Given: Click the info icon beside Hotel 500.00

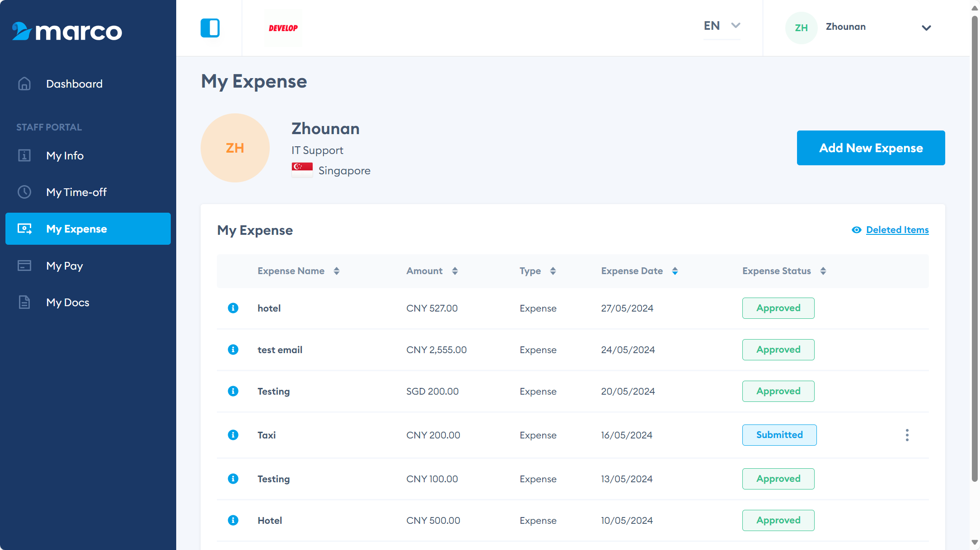Looking at the screenshot, I should point(233,520).
